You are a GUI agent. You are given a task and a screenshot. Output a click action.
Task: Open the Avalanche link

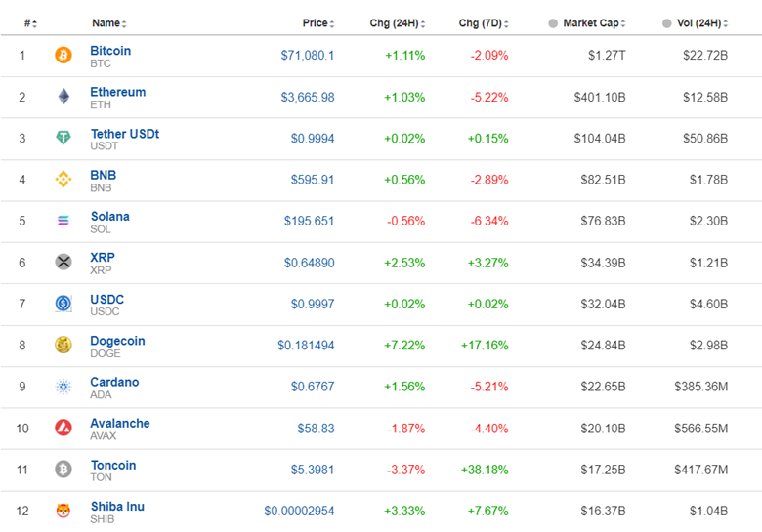click(120, 424)
